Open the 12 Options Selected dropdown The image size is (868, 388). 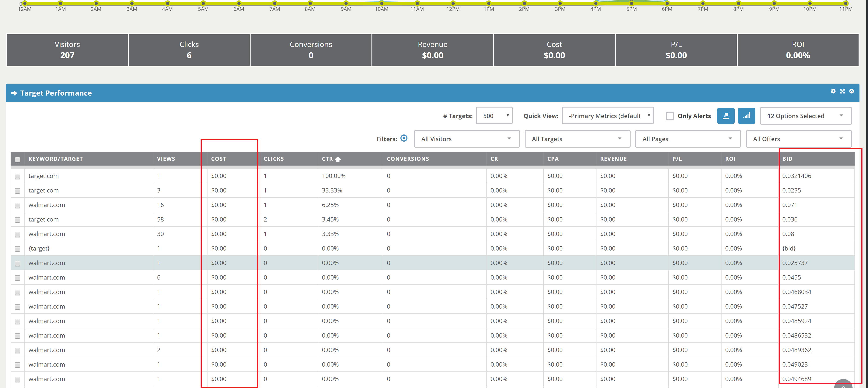point(806,116)
